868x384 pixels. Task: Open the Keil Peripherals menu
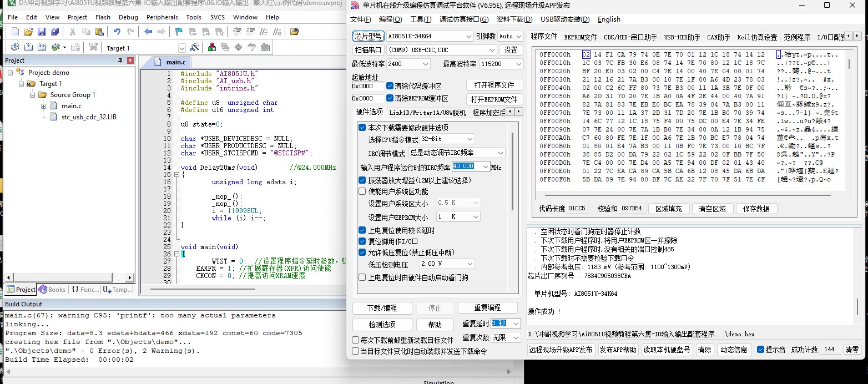click(162, 17)
